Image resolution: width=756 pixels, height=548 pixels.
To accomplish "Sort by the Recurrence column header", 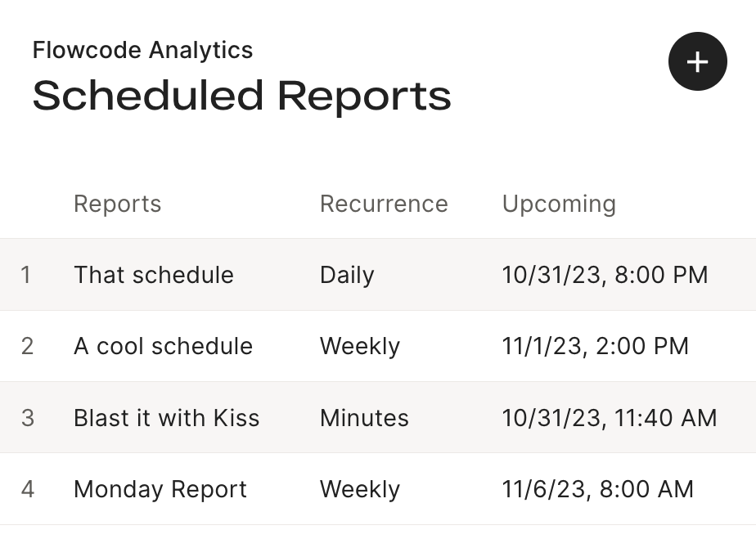I will [384, 204].
